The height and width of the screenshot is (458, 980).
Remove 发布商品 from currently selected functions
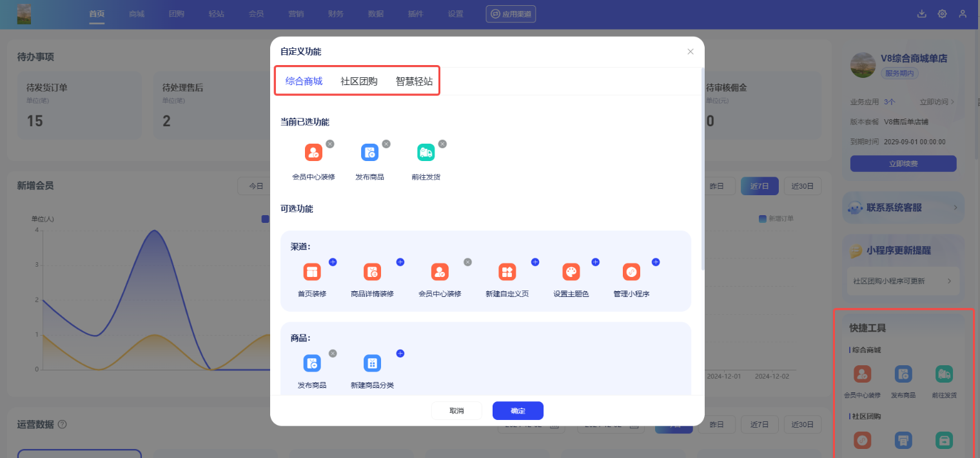point(386,144)
